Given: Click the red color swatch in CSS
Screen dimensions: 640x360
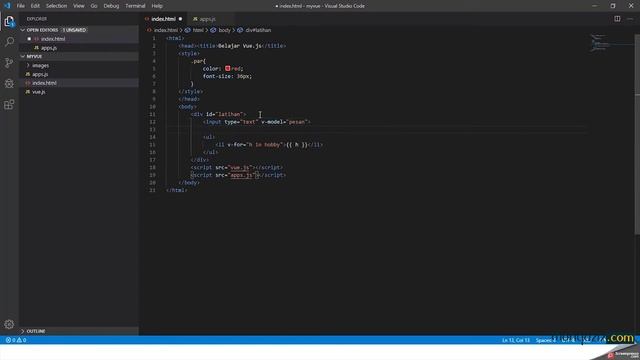Looking at the screenshot, I should pos(227,69).
